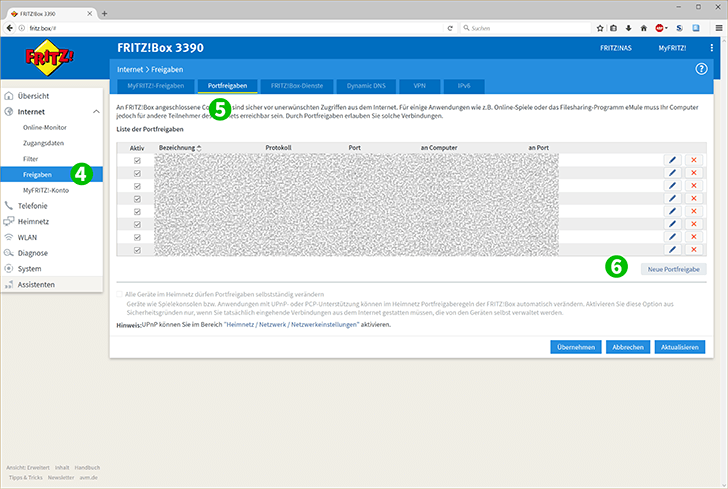This screenshot has height=489, width=728.
Task: Open MyFRITZ! from the header
Action: tap(672, 48)
